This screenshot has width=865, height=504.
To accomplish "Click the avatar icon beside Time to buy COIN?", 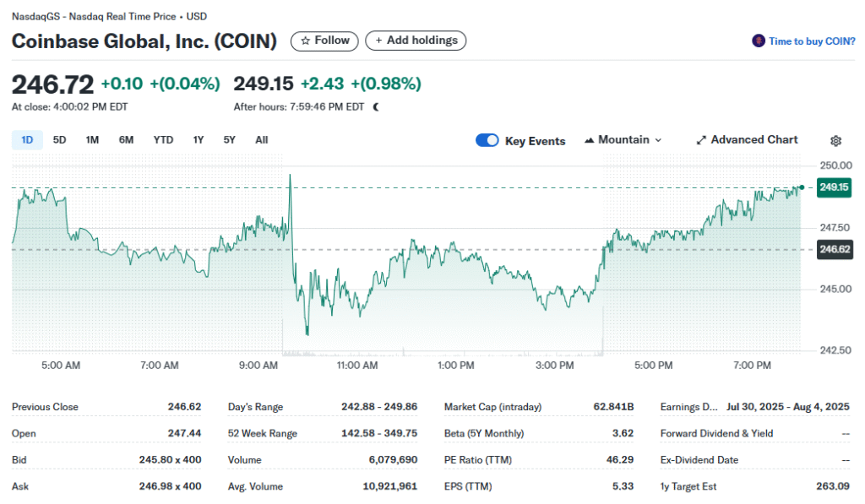I will coord(759,41).
